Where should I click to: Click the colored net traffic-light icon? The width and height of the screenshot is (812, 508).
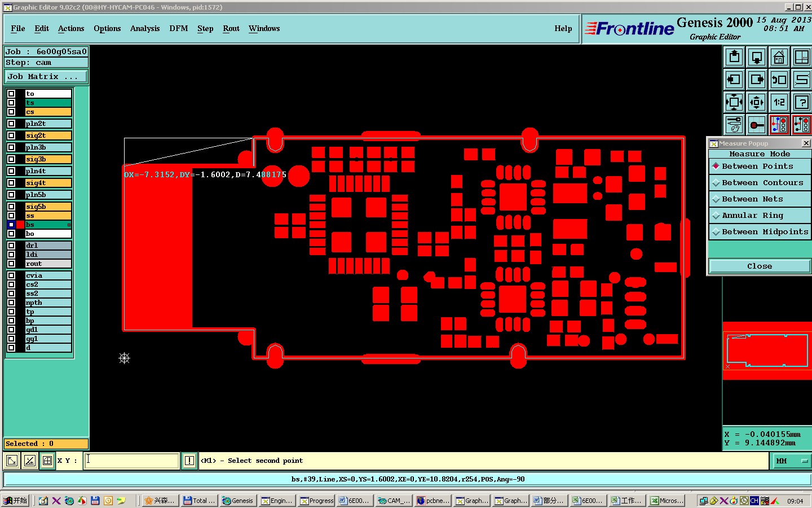(779, 125)
